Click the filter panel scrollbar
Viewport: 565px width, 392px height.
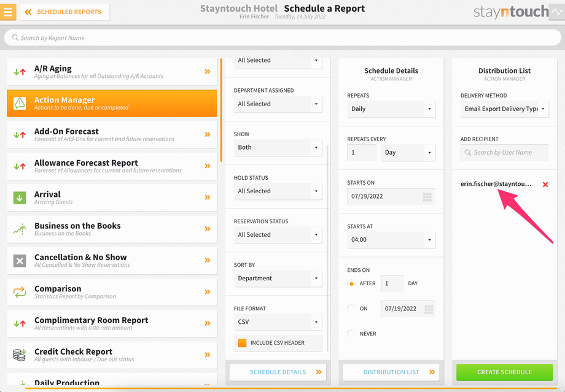point(327,248)
